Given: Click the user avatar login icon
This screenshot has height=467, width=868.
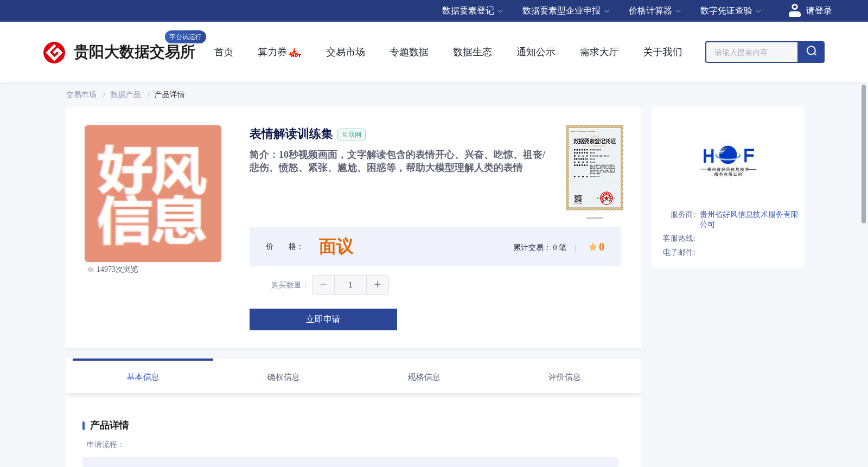Looking at the screenshot, I should [795, 10].
